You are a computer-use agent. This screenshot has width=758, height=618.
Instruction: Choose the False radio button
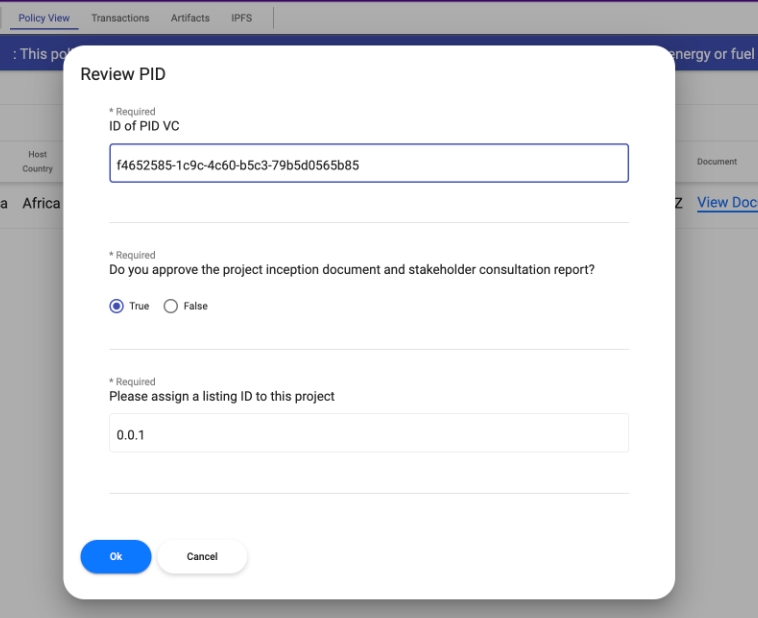[170, 306]
